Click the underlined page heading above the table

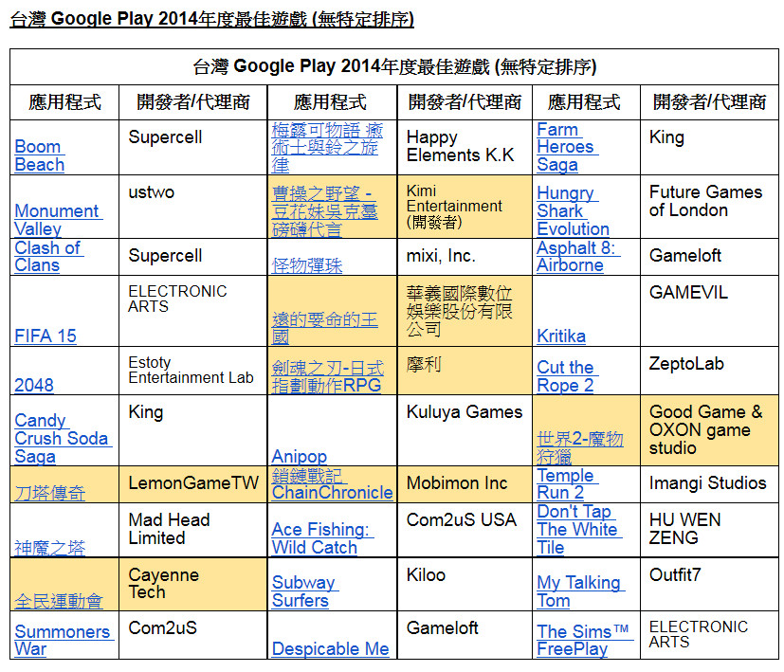tap(212, 19)
